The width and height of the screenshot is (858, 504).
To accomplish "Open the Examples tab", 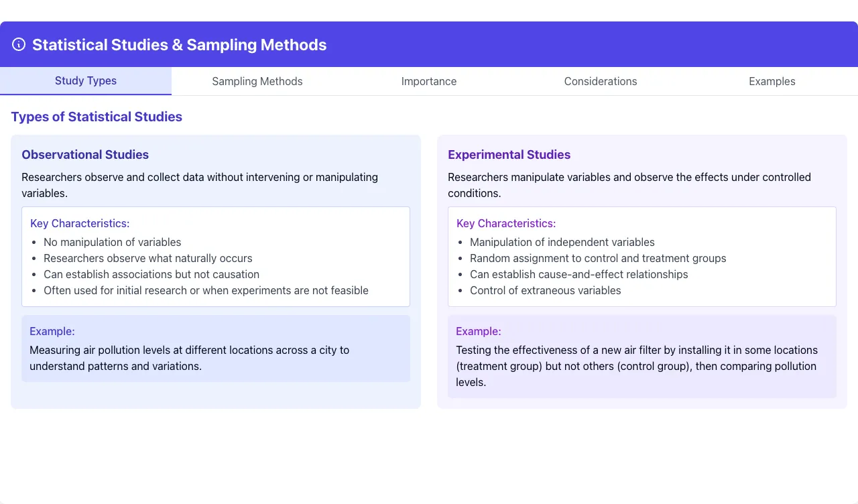I will pos(772,81).
